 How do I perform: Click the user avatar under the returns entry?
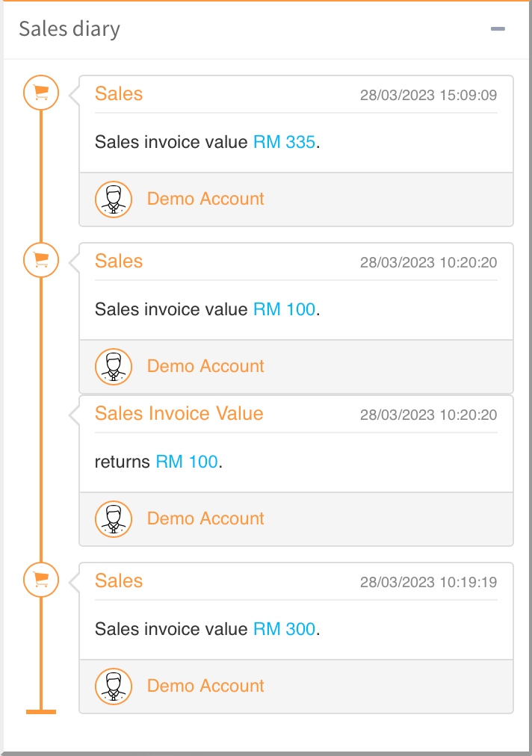pyautogui.click(x=114, y=519)
